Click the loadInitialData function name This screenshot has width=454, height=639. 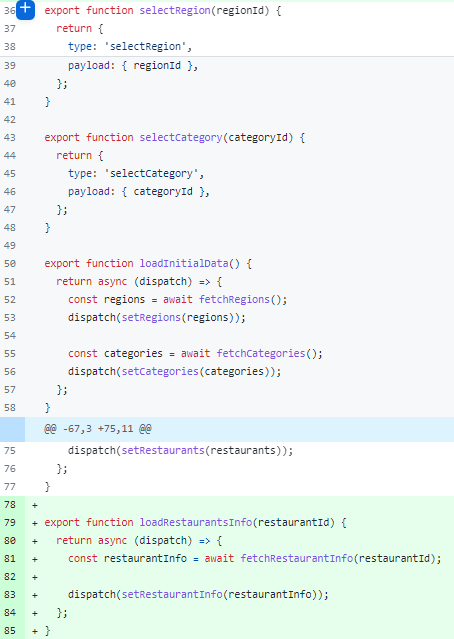[x=184, y=263]
